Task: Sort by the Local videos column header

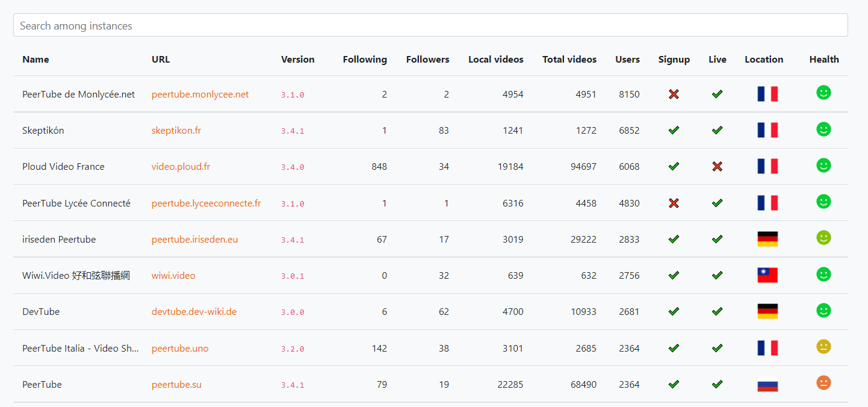Action: 495,59
